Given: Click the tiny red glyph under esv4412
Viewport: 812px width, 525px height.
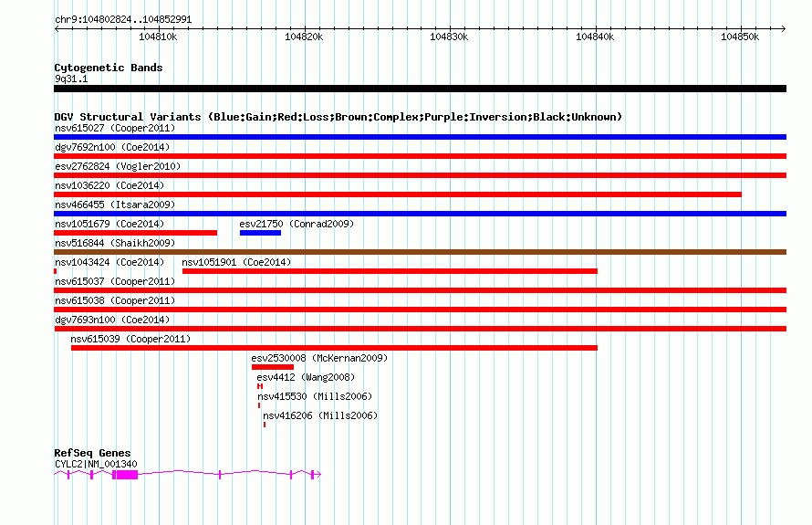Looking at the screenshot, I should tap(260, 386).
